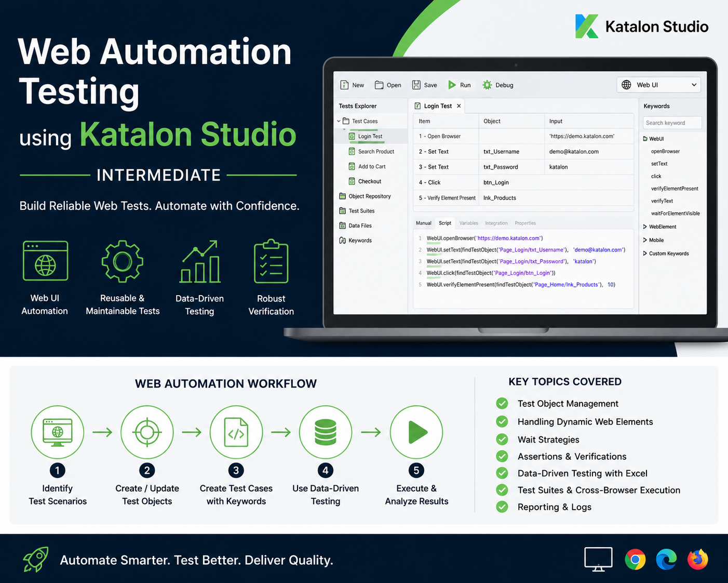Image resolution: width=728 pixels, height=583 pixels.
Task: Select Login Test in Tests Explorer
Action: (x=370, y=136)
